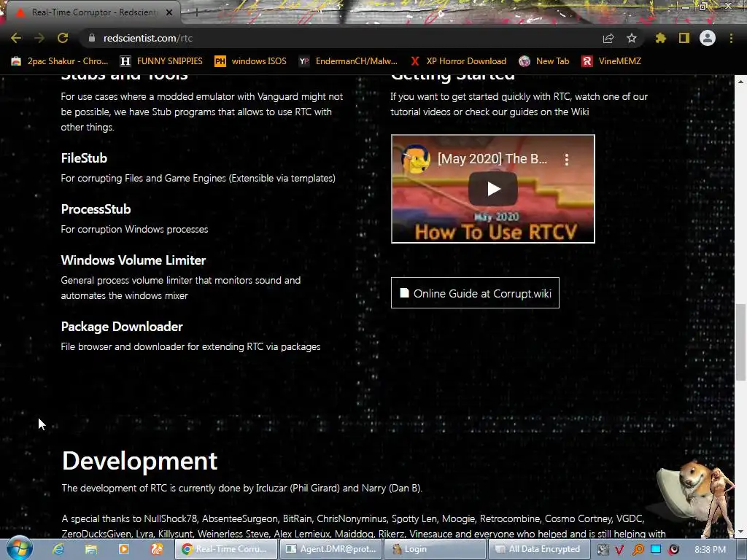Open the FUNNY SNIPPIES bookmark
The width and height of the screenshot is (747, 560).
point(161,61)
